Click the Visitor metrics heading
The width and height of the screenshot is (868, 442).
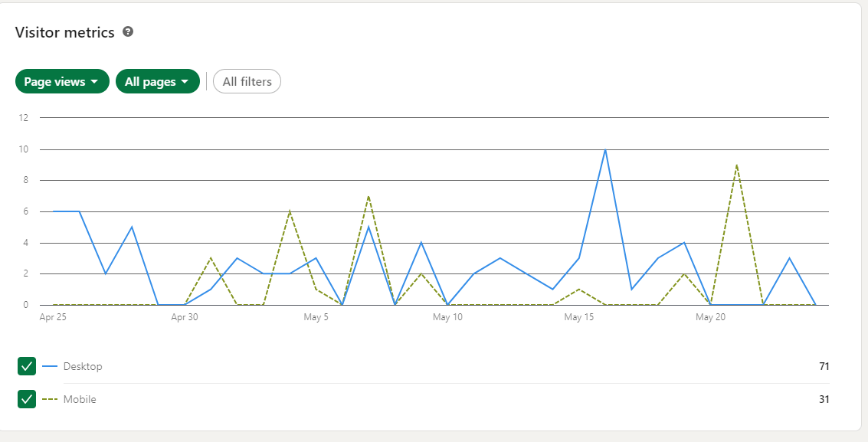click(x=64, y=32)
